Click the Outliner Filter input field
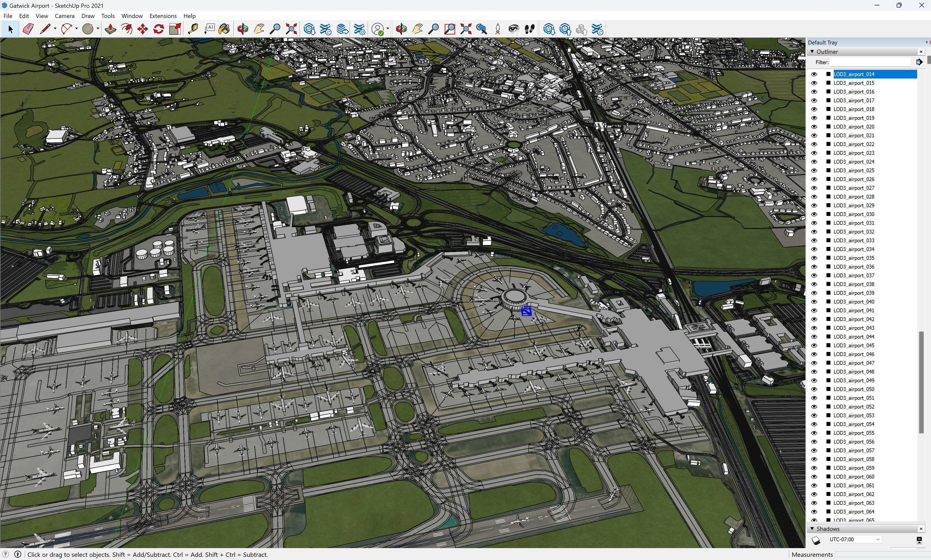931x560 pixels. [x=871, y=62]
